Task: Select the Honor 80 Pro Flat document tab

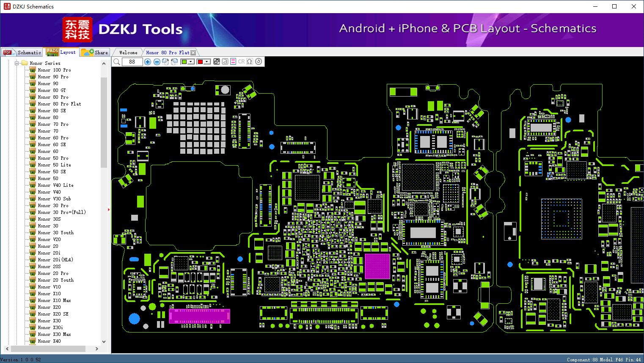Action: (168, 53)
